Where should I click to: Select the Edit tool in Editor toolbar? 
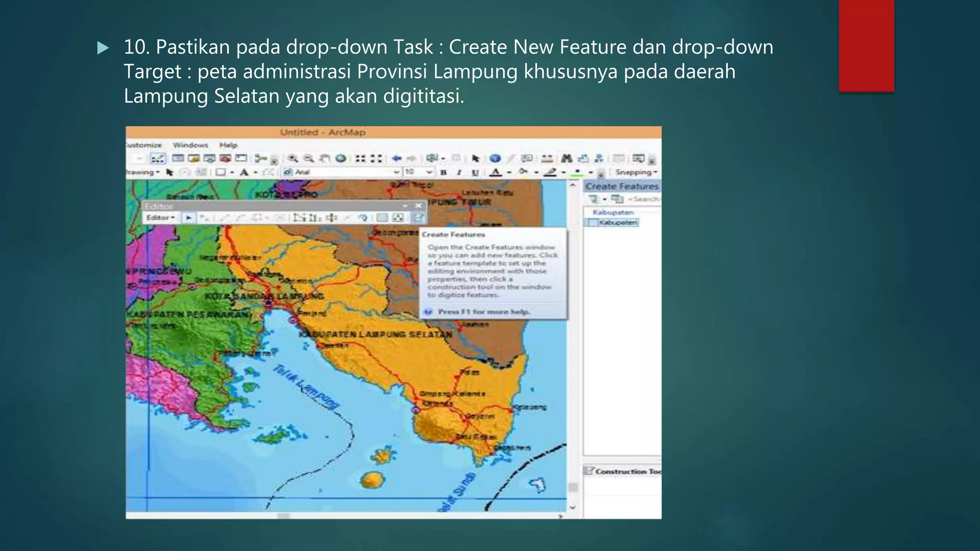coord(189,218)
